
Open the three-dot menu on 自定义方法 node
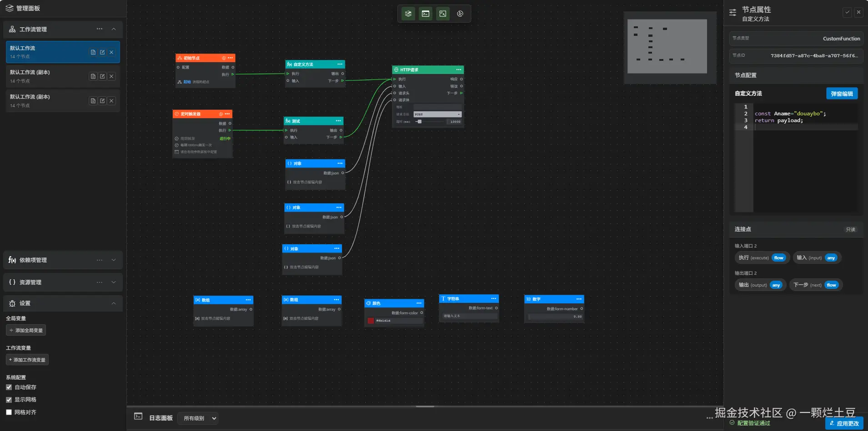pos(340,64)
